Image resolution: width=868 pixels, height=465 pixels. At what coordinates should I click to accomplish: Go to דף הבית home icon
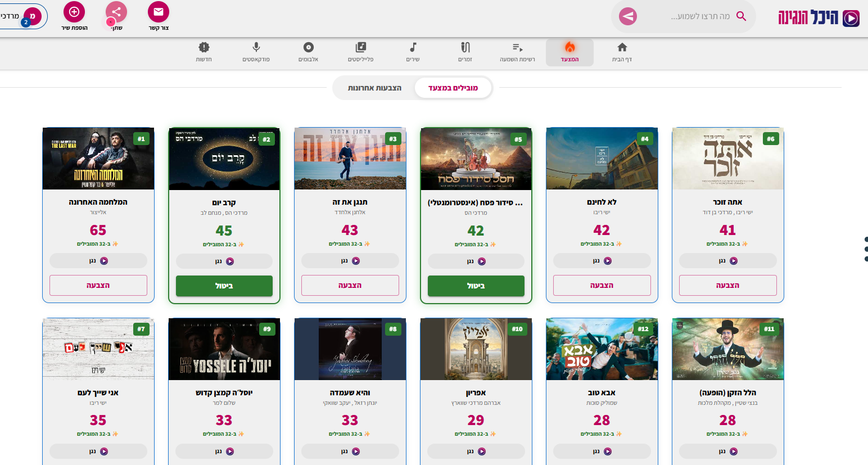point(622,47)
